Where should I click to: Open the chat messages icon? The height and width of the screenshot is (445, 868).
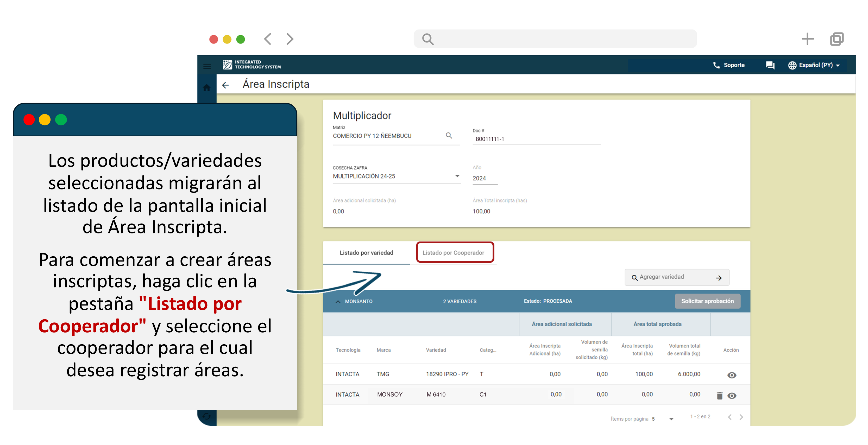click(x=770, y=65)
